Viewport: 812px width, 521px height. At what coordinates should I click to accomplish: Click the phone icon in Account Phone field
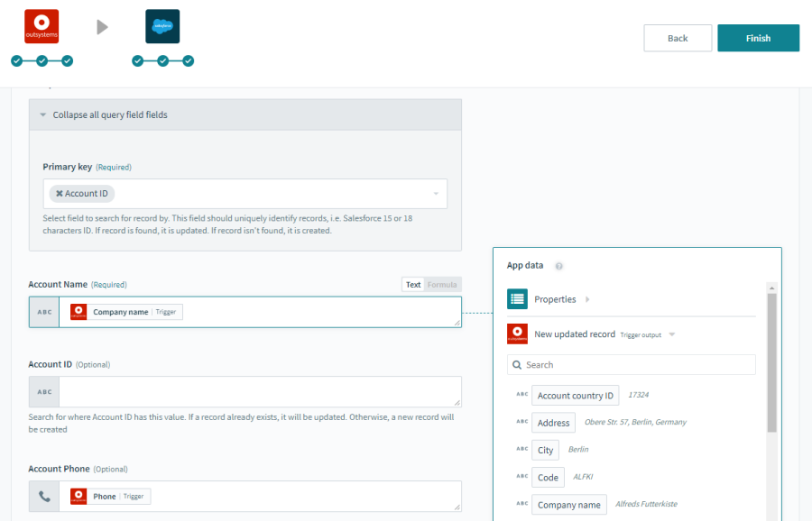click(x=43, y=495)
